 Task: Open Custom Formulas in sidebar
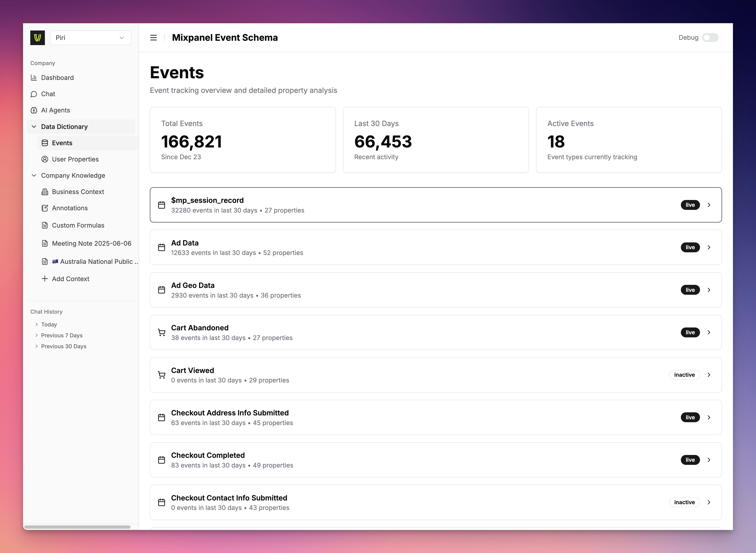(78, 225)
